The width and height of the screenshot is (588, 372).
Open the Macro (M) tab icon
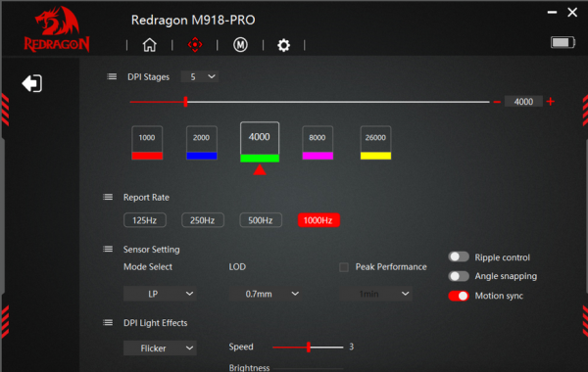pyautogui.click(x=240, y=45)
